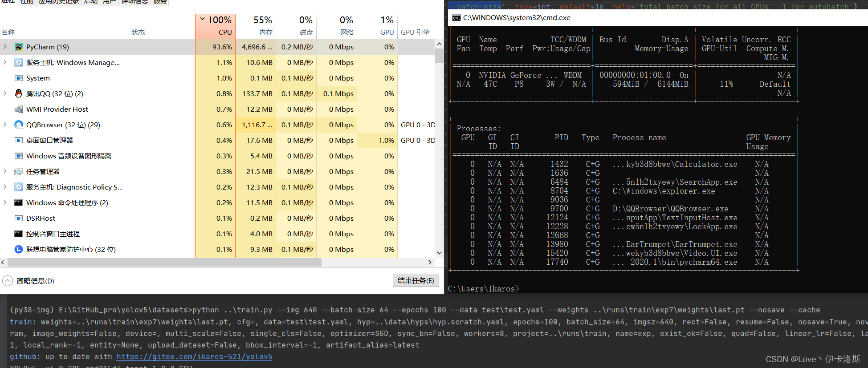
Task: Sort by the 状态 column header
Action: pyautogui.click(x=162, y=26)
